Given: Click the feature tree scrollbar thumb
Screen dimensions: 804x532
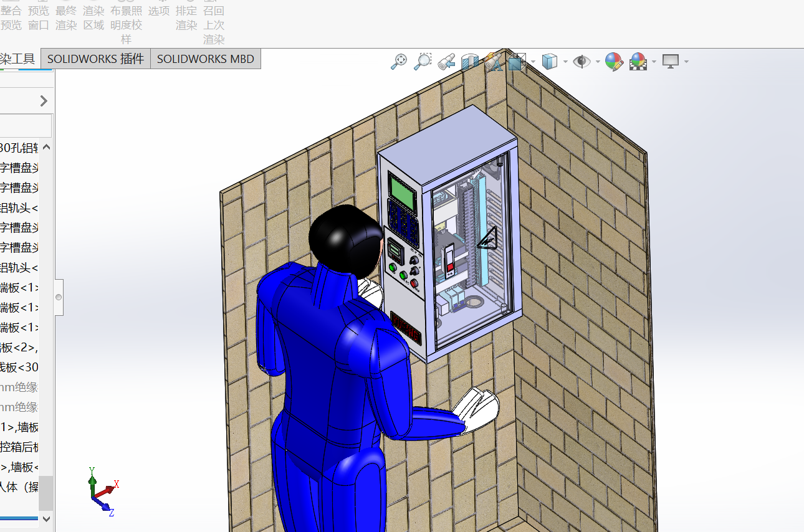Looking at the screenshot, I should (46, 494).
